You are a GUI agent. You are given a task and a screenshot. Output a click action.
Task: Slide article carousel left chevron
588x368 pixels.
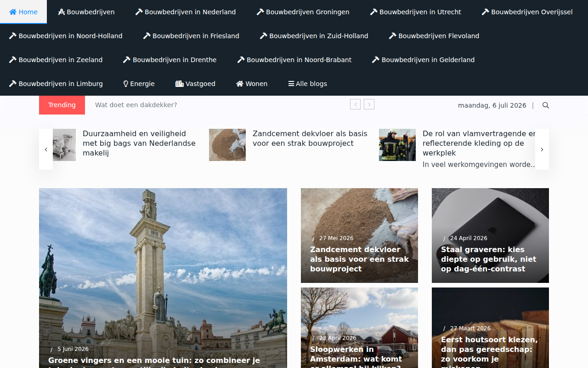click(x=46, y=149)
